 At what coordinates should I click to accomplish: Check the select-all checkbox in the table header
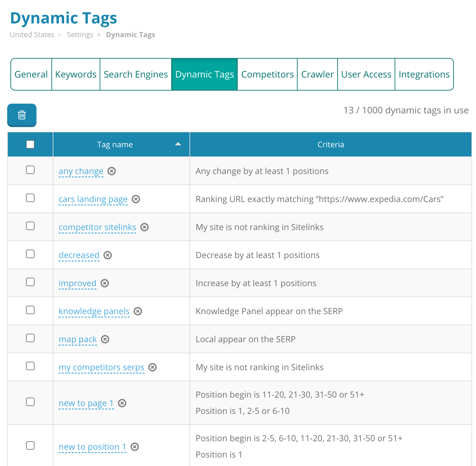30,144
